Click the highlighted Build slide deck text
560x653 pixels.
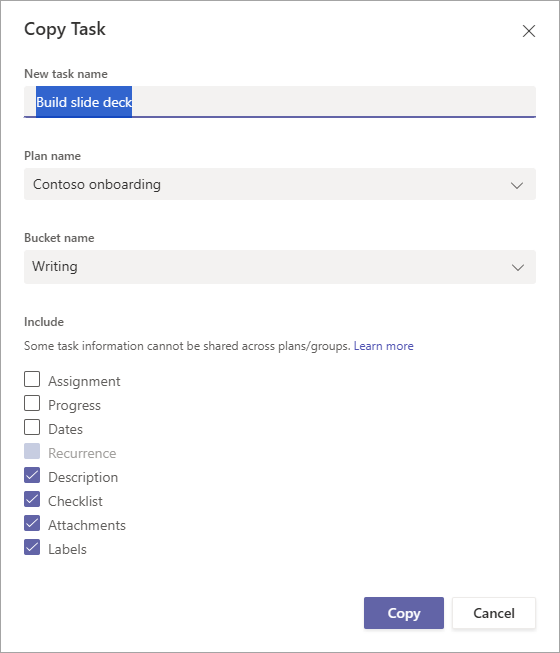click(84, 102)
